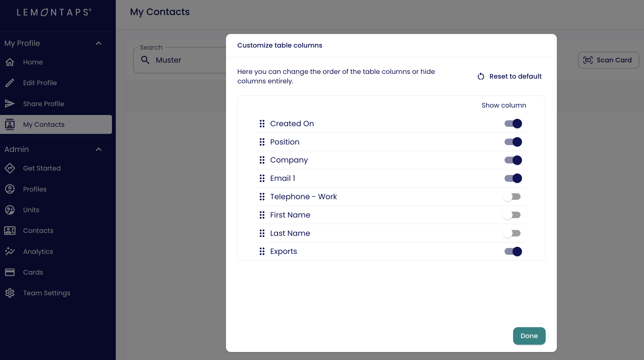Click the Edit Profile pencil icon

click(x=10, y=83)
